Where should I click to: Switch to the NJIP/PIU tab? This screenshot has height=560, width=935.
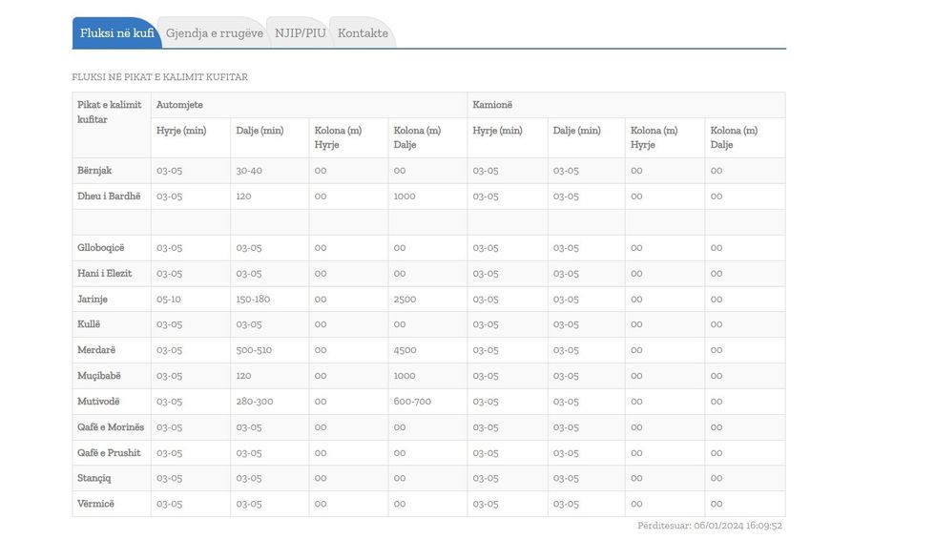click(300, 33)
